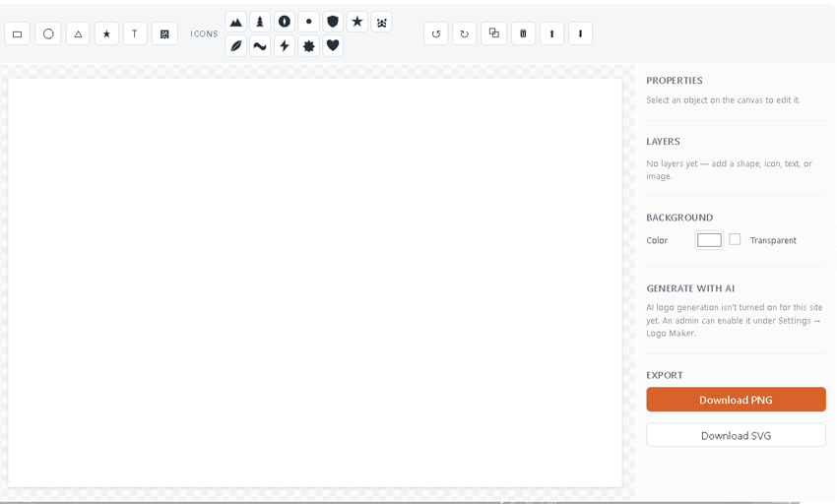Click the Download SVG button
This screenshot has height=504, width=837.
737,435
